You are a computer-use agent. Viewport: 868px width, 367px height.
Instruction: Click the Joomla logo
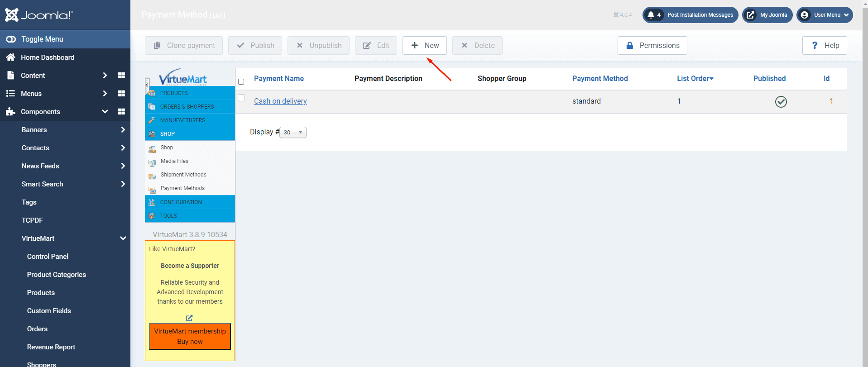38,15
